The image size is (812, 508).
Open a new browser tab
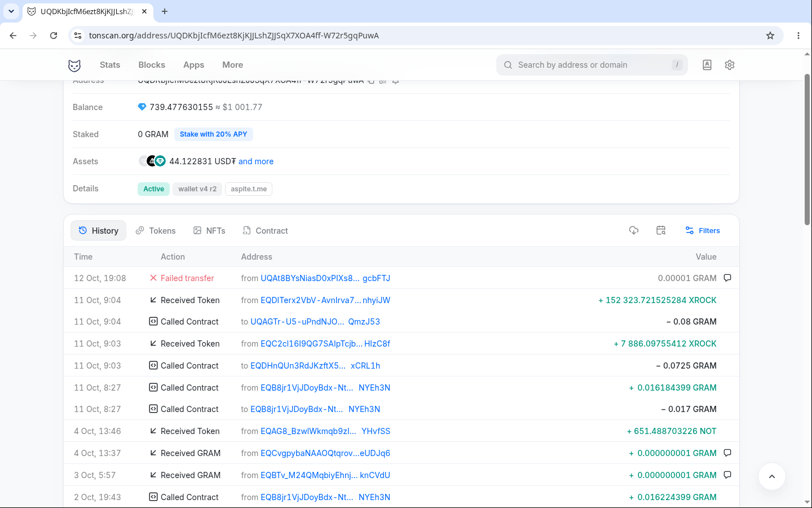pyautogui.click(x=165, y=11)
